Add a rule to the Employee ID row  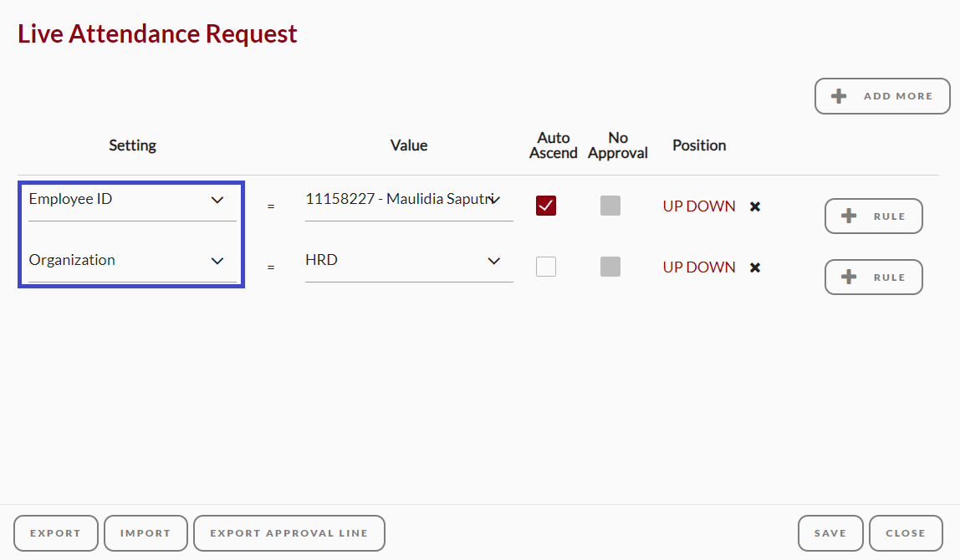click(x=873, y=216)
